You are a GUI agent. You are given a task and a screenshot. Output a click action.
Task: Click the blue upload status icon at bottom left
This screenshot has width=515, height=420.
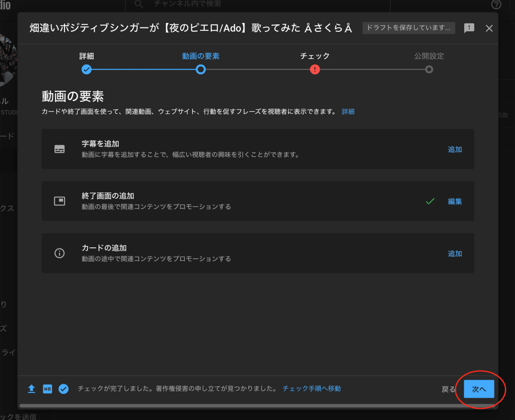(31, 389)
